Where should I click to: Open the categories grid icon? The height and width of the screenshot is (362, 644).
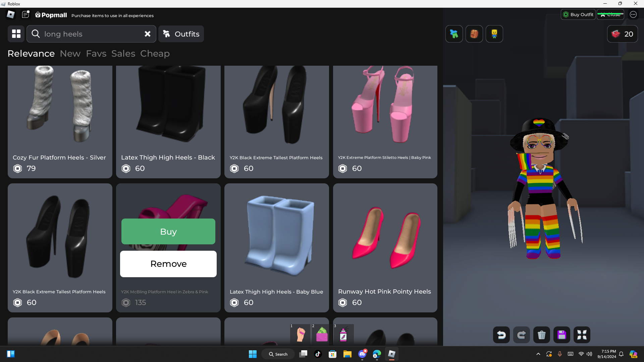click(x=16, y=34)
